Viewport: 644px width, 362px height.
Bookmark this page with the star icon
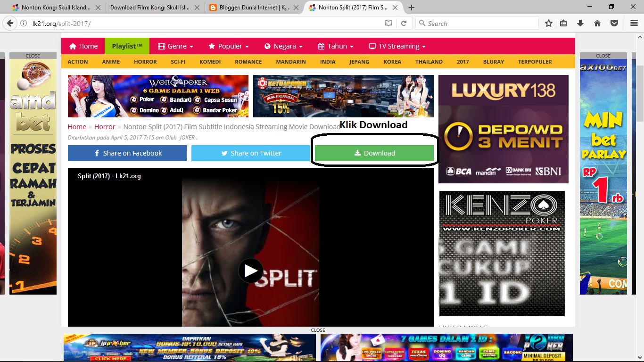[x=549, y=23]
